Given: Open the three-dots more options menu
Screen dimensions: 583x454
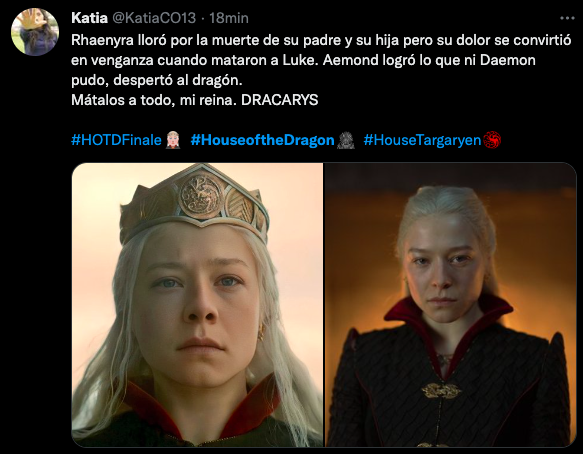Looking at the screenshot, I should coord(567,18).
